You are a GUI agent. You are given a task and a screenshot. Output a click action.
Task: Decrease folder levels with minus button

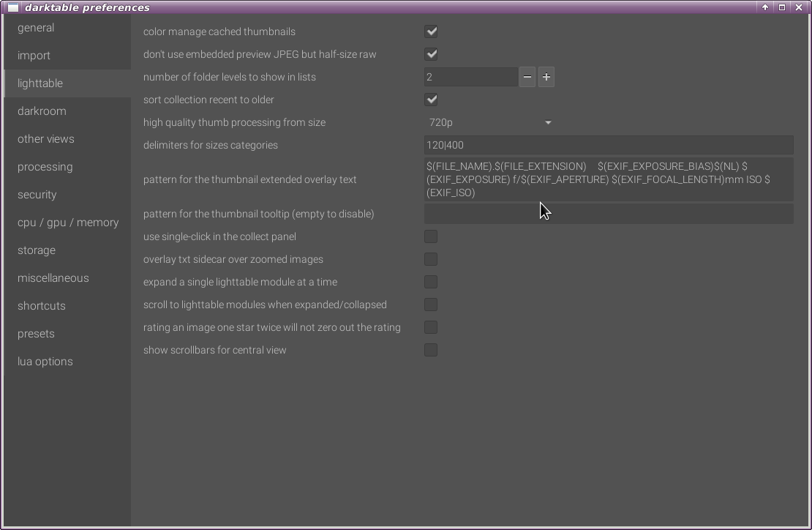(527, 77)
